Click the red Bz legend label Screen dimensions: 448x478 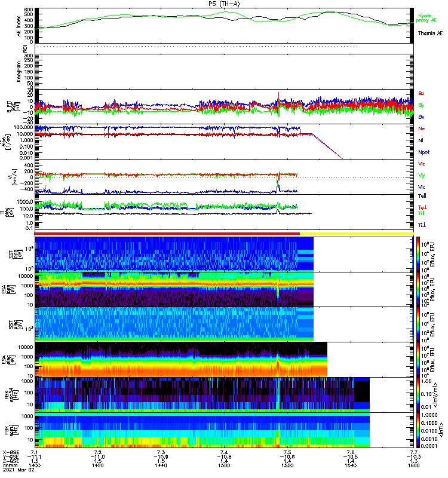tap(421, 93)
